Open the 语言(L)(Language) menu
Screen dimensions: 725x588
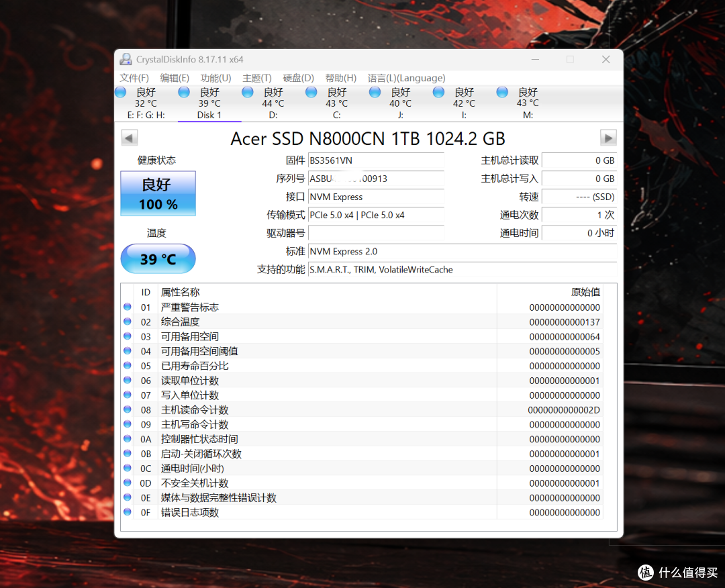[x=406, y=78]
